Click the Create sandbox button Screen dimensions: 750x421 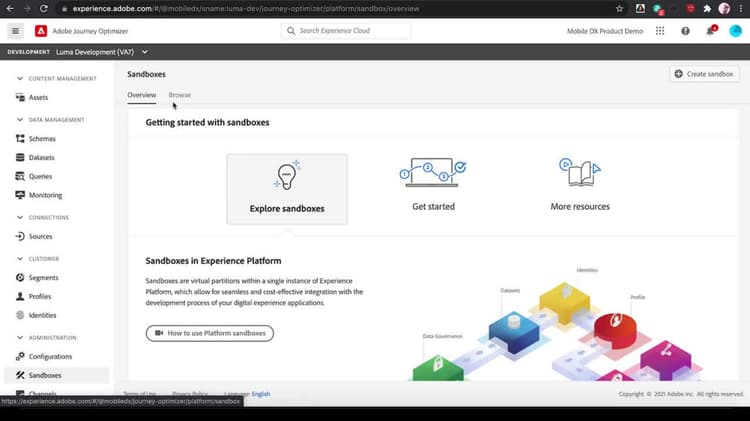tap(704, 74)
